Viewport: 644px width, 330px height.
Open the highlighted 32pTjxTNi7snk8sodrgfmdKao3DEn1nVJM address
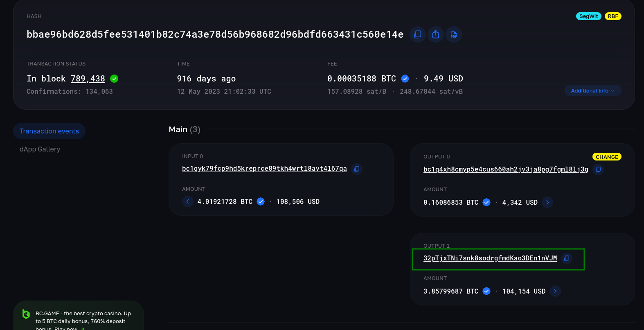tap(490, 258)
